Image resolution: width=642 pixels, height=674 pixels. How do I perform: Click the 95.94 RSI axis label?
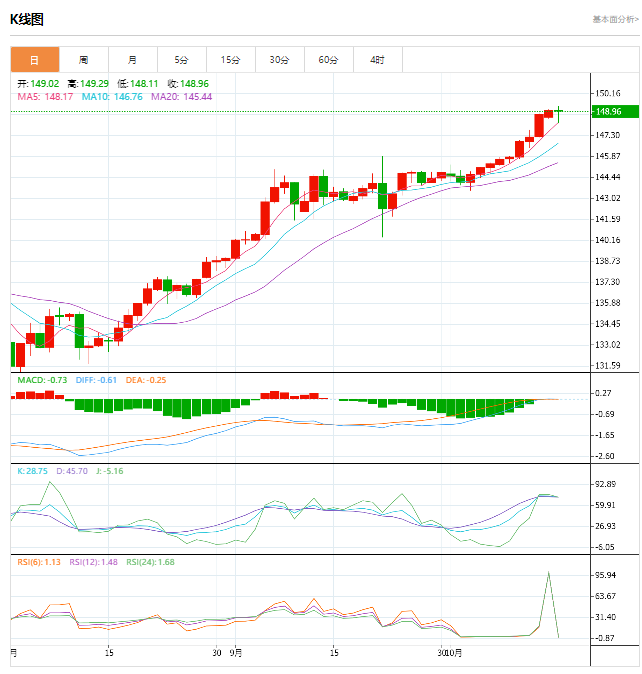(605, 575)
